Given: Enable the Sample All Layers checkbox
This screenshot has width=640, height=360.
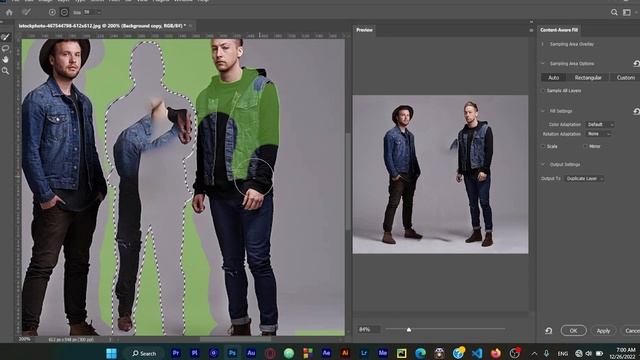Looking at the screenshot, I should [x=543, y=91].
